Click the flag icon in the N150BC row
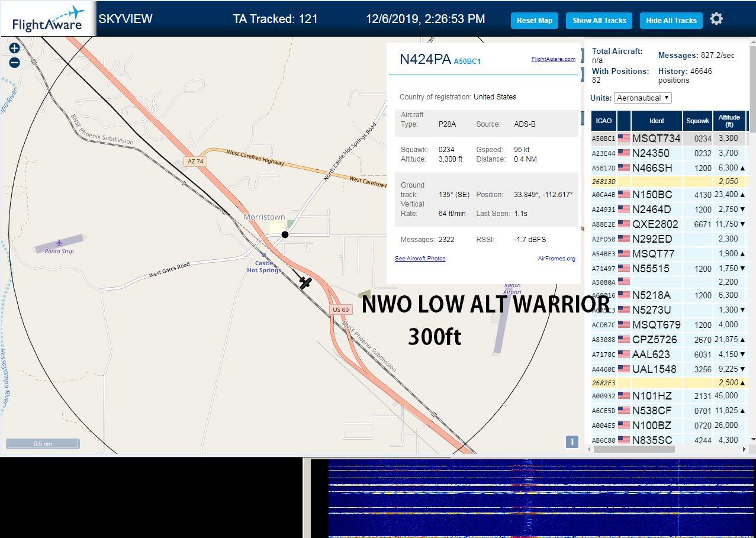756x538 pixels. click(624, 194)
